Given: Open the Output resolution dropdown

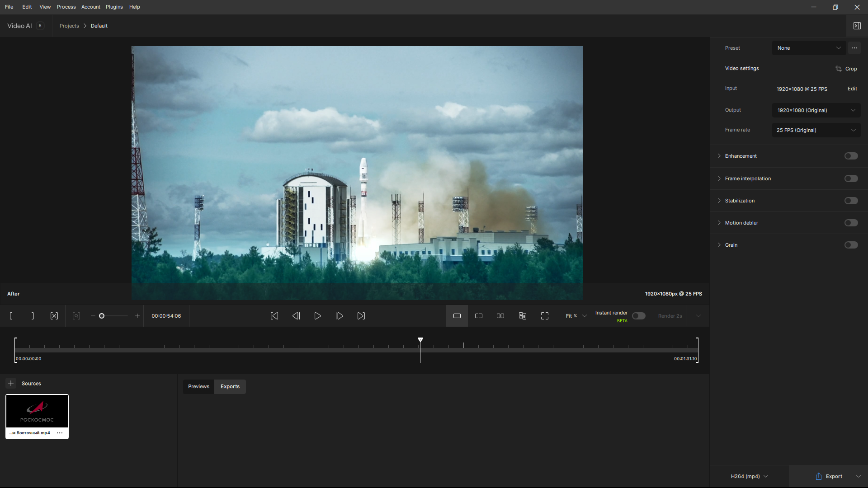Looking at the screenshot, I should click(x=816, y=110).
